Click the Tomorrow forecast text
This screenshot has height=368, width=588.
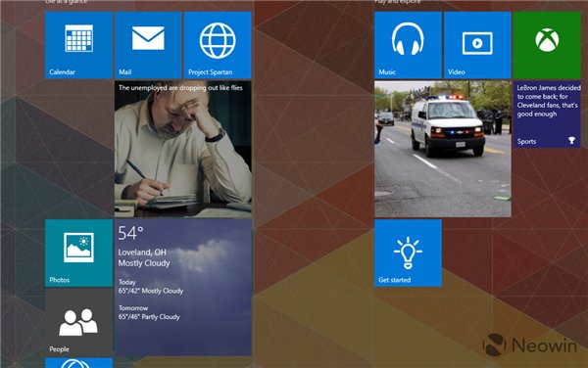(149, 312)
